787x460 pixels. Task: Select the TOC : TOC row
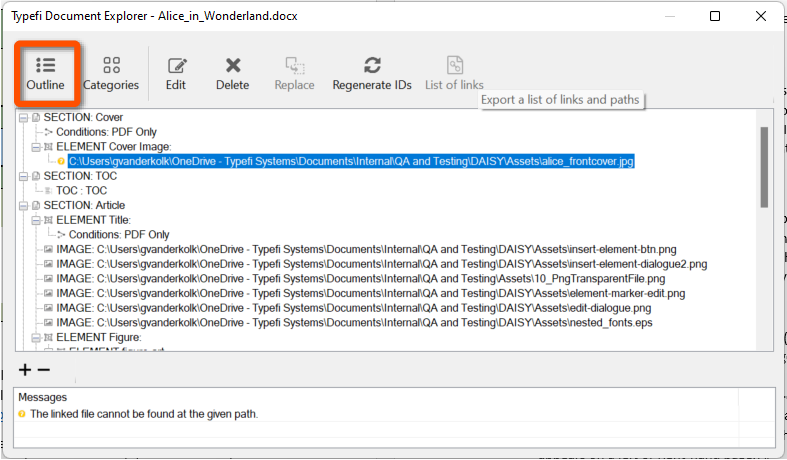click(81, 190)
